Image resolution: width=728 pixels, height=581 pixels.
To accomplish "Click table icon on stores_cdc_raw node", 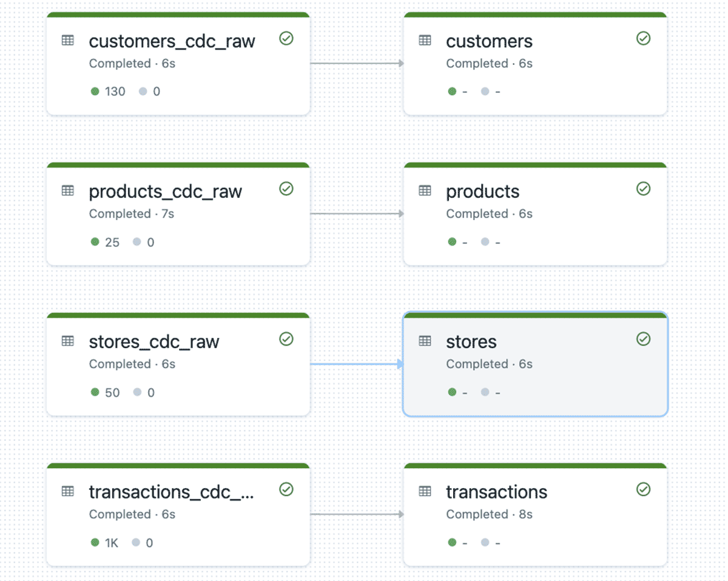I will (x=68, y=341).
